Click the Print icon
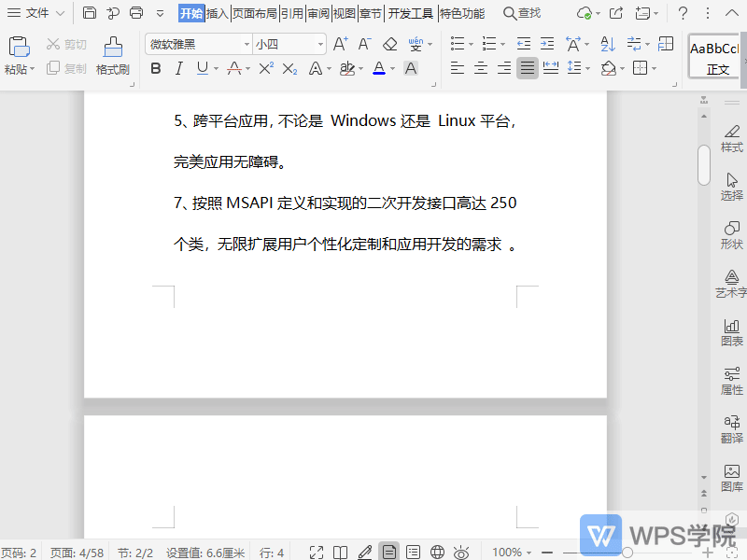This screenshot has height=560, width=747. point(136,13)
